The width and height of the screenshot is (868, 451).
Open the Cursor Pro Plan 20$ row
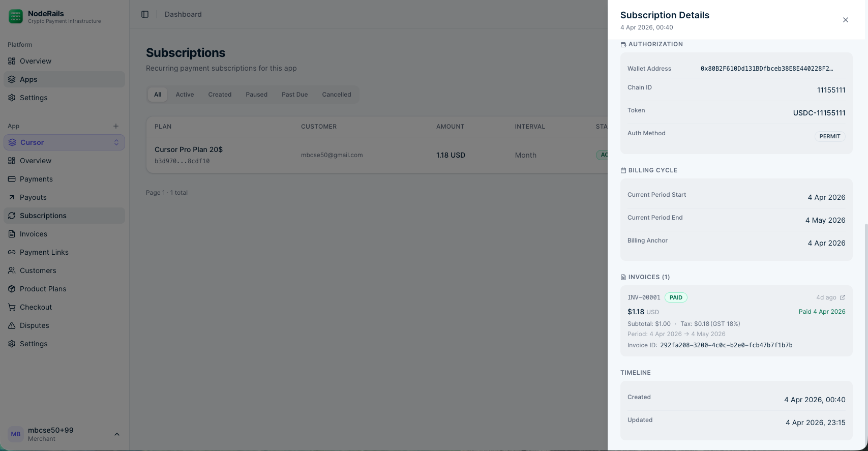377,155
